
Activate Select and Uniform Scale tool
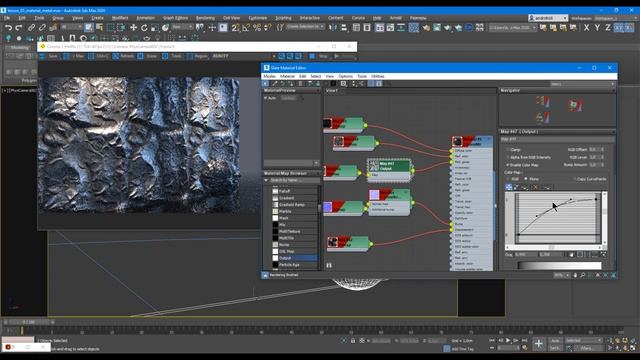coord(155,28)
